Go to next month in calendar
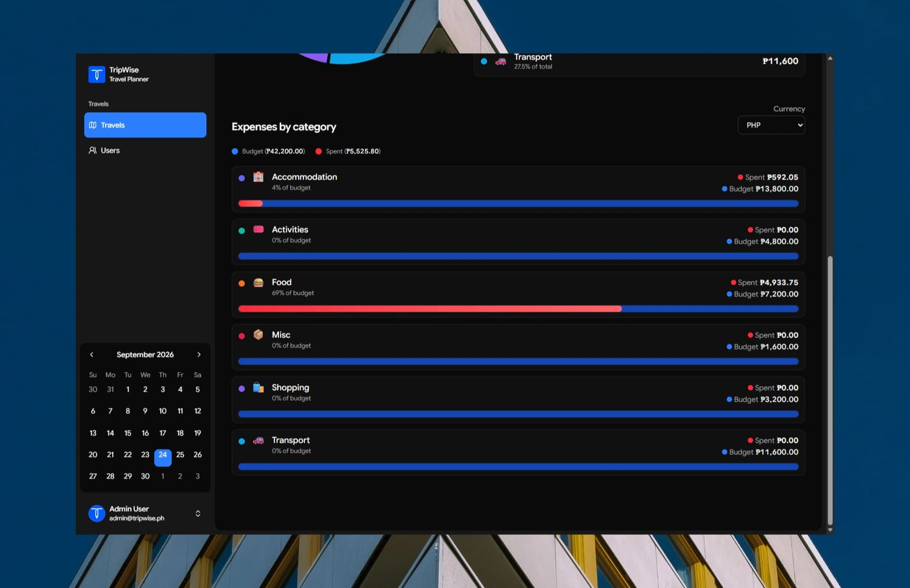910x588 pixels. pos(199,355)
